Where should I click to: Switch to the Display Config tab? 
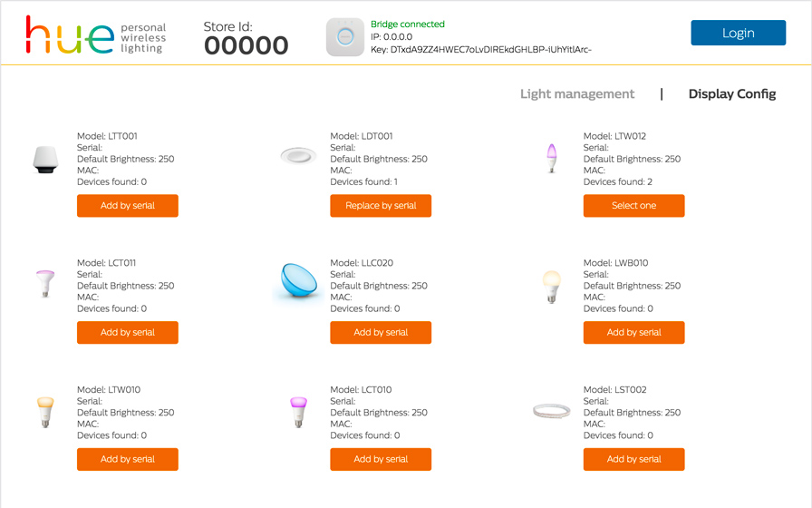[731, 93]
